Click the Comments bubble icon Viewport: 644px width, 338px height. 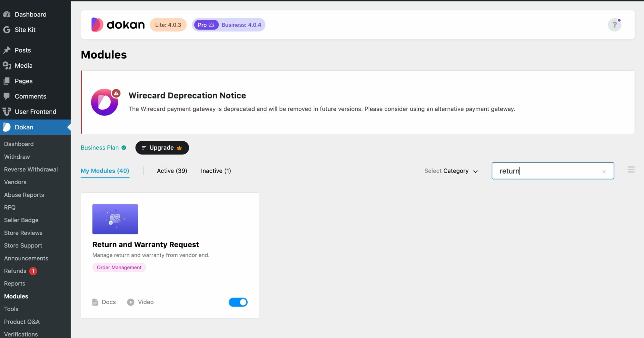(7, 96)
